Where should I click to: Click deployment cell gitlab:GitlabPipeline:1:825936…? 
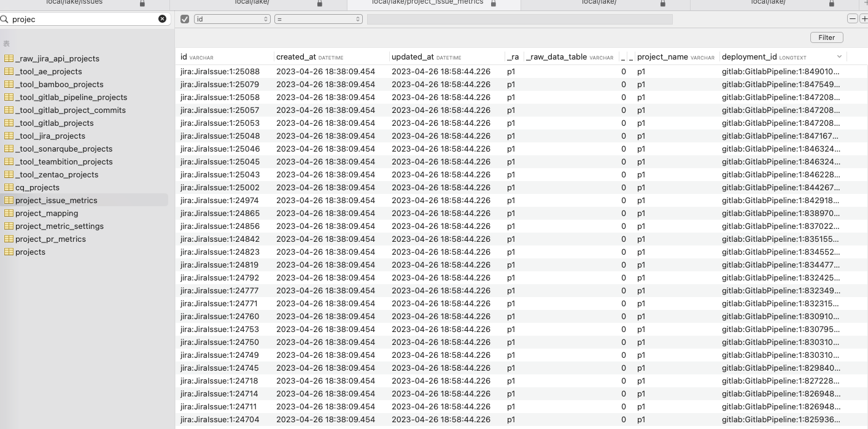coord(781,419)
